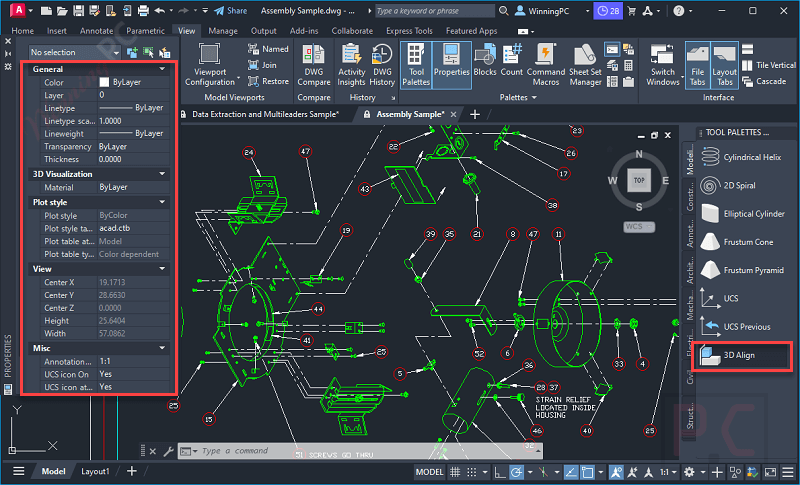The width and height of the screenshot is (800, 485).
Task: Click the Plot printer icon
Action: pos(143,11)
